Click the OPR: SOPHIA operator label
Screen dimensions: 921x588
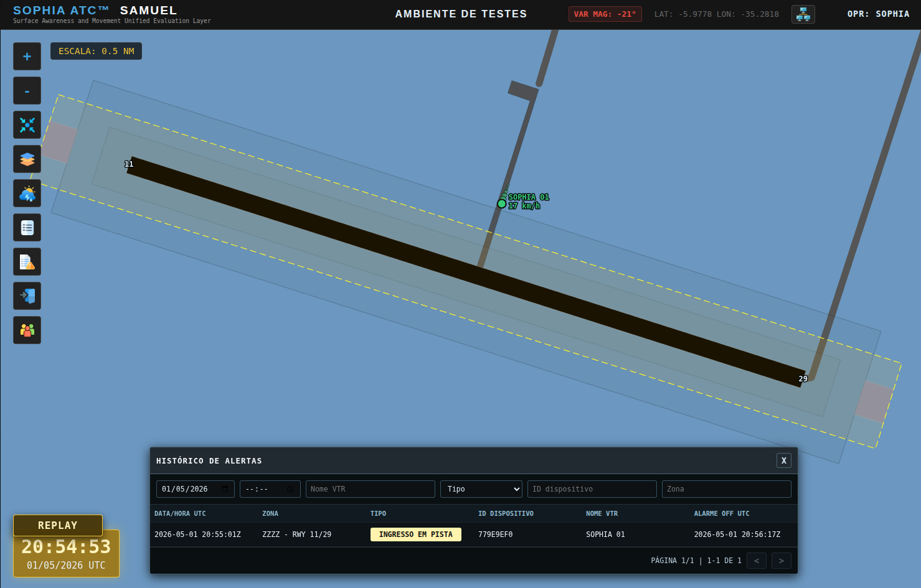pyautogui.click(x=878, y=14)
